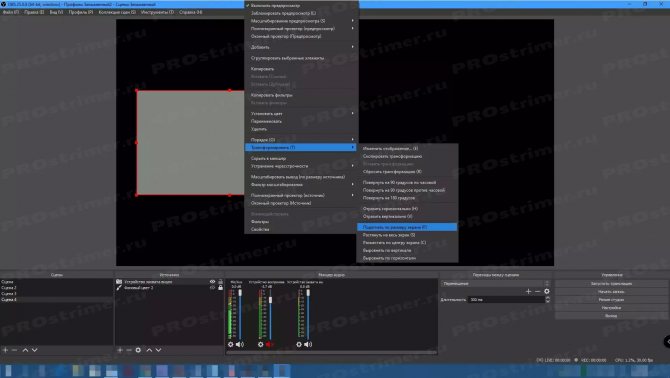Click the start recording button in Controls

pos(611,292)
